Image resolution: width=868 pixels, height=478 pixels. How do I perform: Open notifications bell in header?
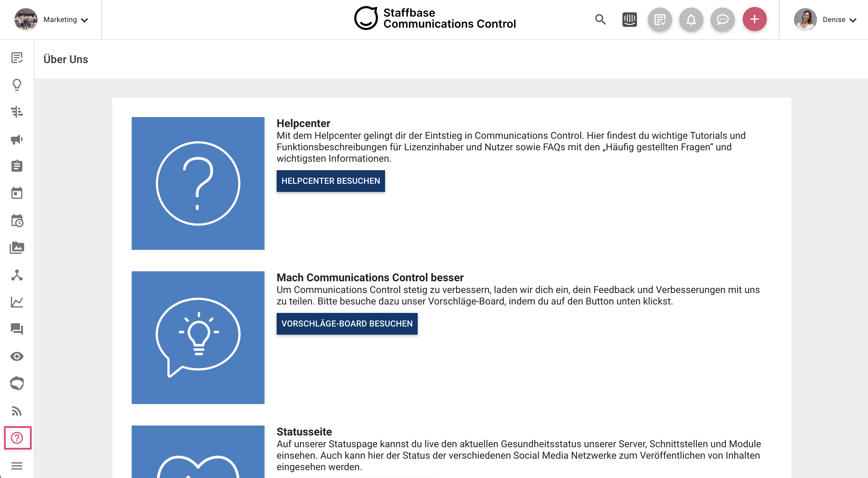pos(691,20)
